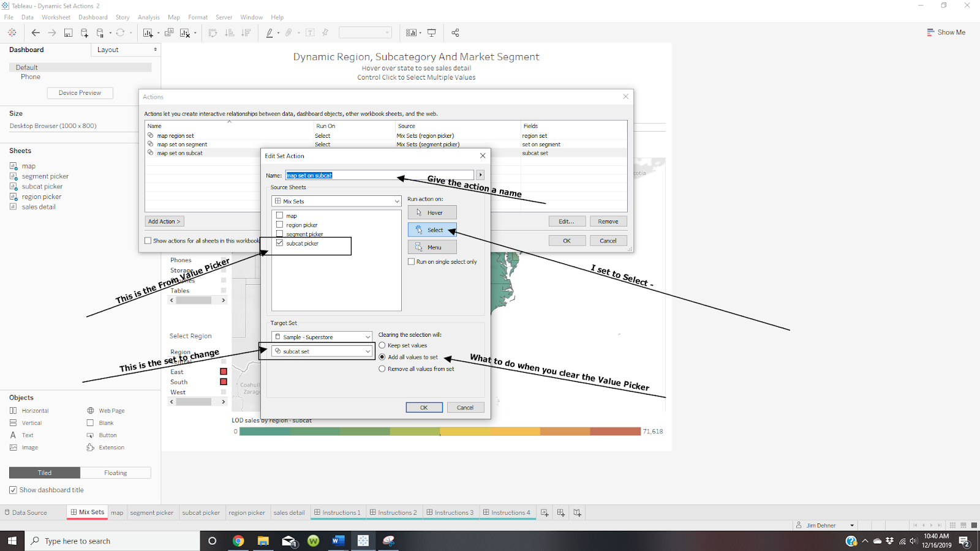Click the Save icon in toolbar

click(68, 32)
